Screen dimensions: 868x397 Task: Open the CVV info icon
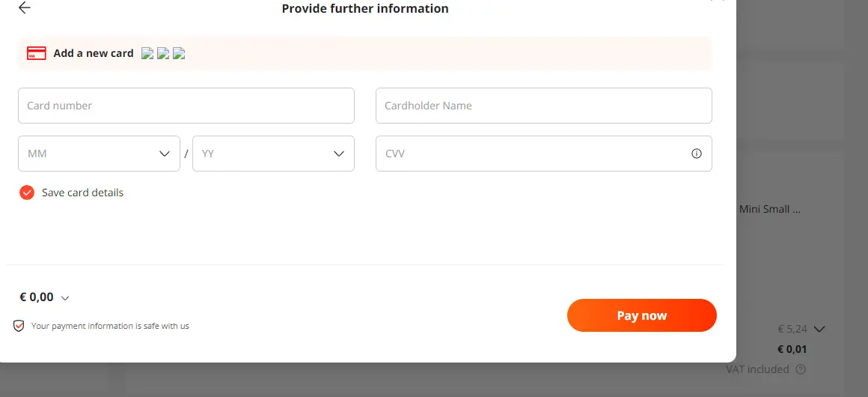pos(697,154)
